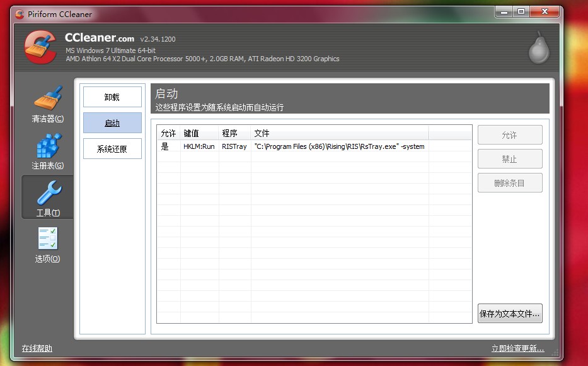Click 立即检查更新... check for updates link
Image resolution: width=588 pixels, height=366 pixels.
517,348
